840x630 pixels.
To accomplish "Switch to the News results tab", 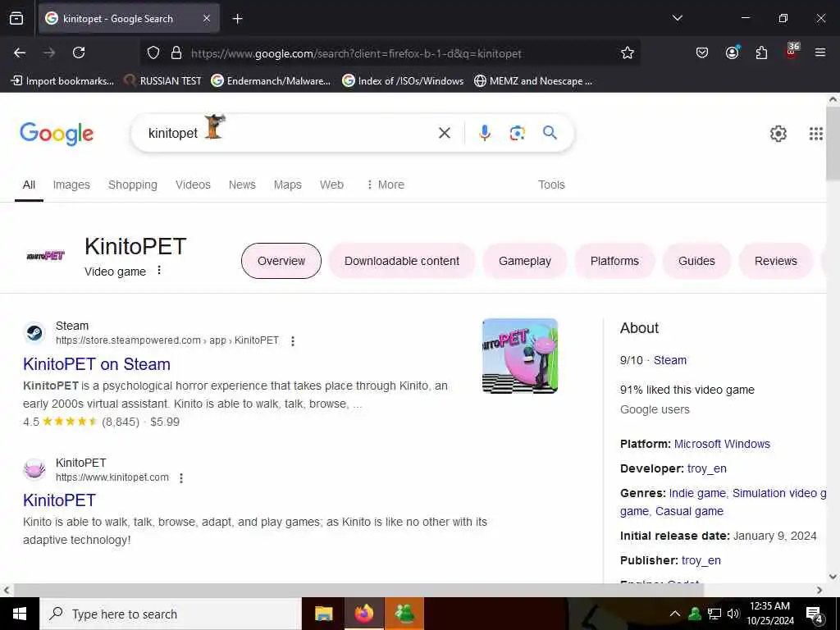I will tap(242, 185).
